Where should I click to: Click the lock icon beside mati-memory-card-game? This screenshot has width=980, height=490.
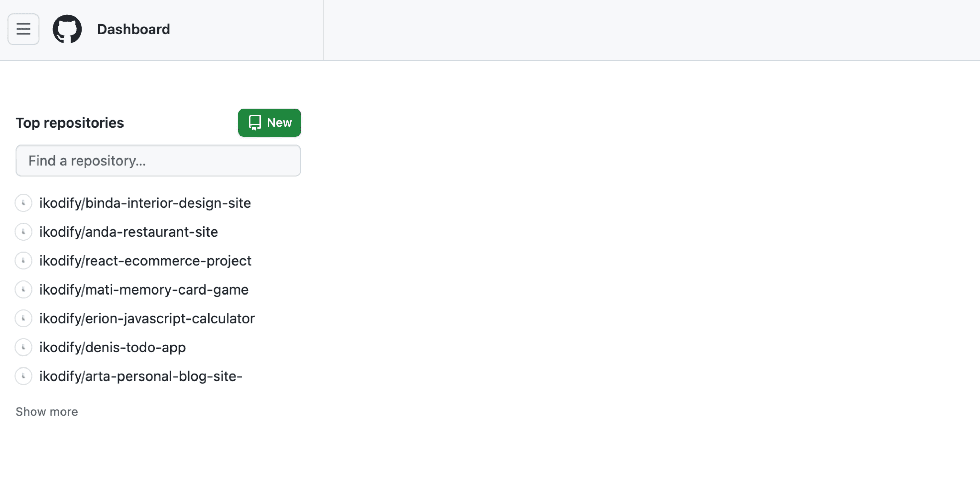(x=23, y=289)
